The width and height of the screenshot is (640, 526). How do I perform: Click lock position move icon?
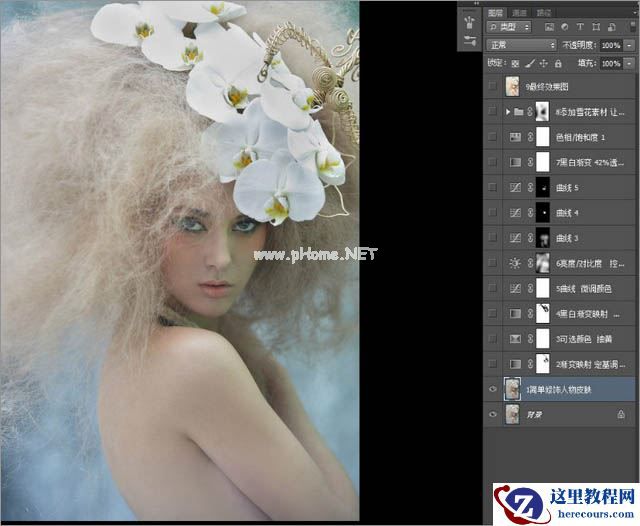544,64
